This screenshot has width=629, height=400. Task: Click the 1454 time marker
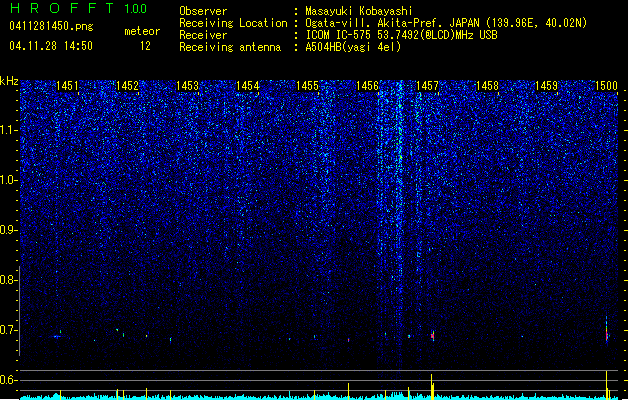click(248, 86)
